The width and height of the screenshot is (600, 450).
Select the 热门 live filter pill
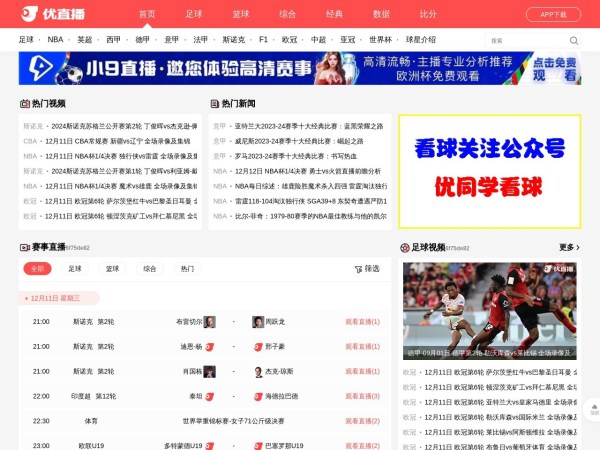click(187, 269)
